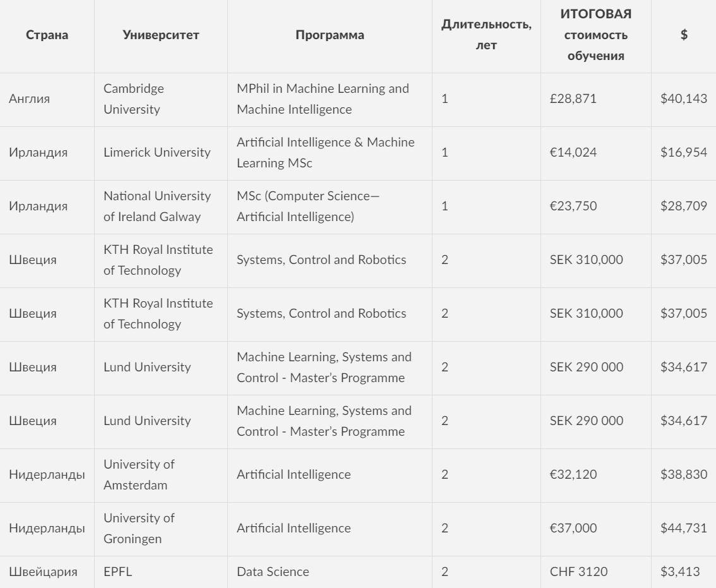Image resolution: width=716 pixels, height=588 pixels.
Task: Click the University of Amsterdam cell
Action: [x=139, y=475]
